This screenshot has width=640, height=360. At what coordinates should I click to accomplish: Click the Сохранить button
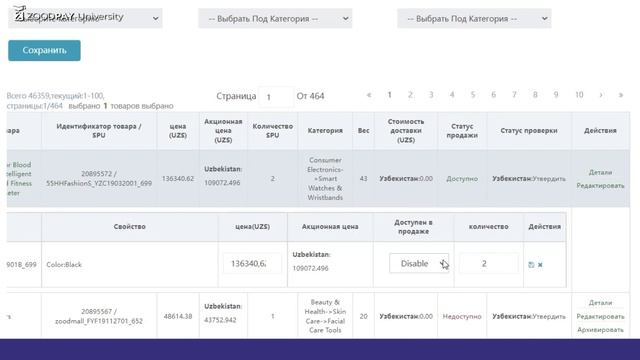pos(44,50)
